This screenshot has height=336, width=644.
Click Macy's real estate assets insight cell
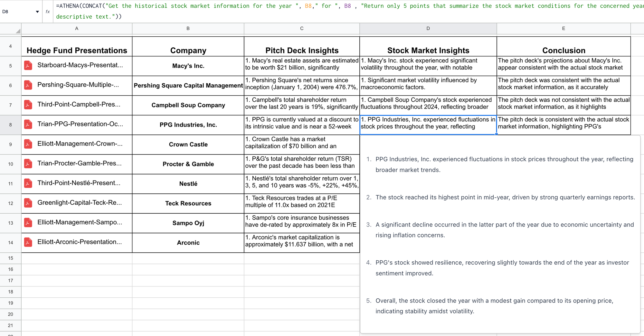pos(302,66)
